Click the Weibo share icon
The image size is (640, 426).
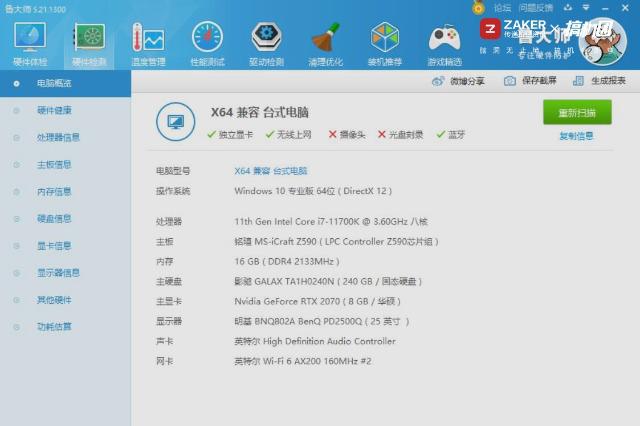click(438, 81)
